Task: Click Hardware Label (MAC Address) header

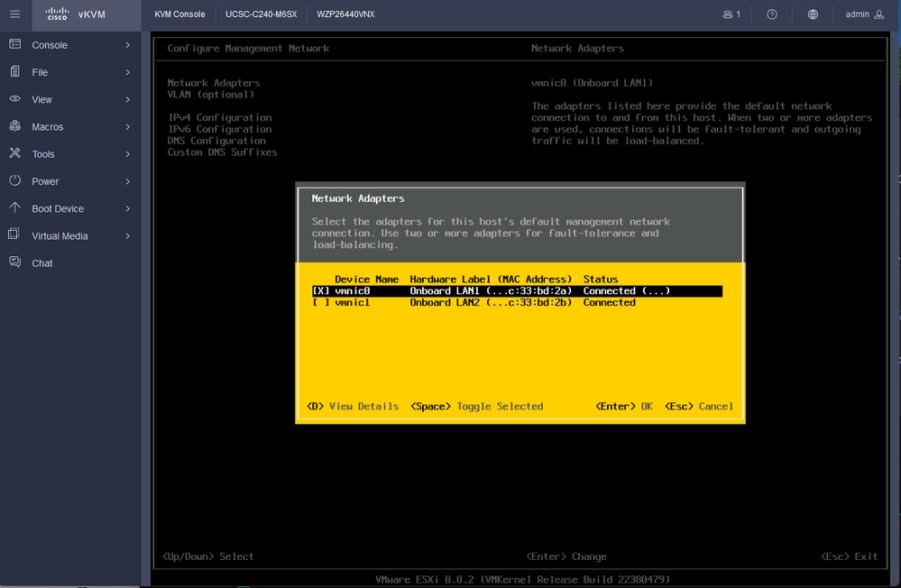Action: (x=491, y=280)
